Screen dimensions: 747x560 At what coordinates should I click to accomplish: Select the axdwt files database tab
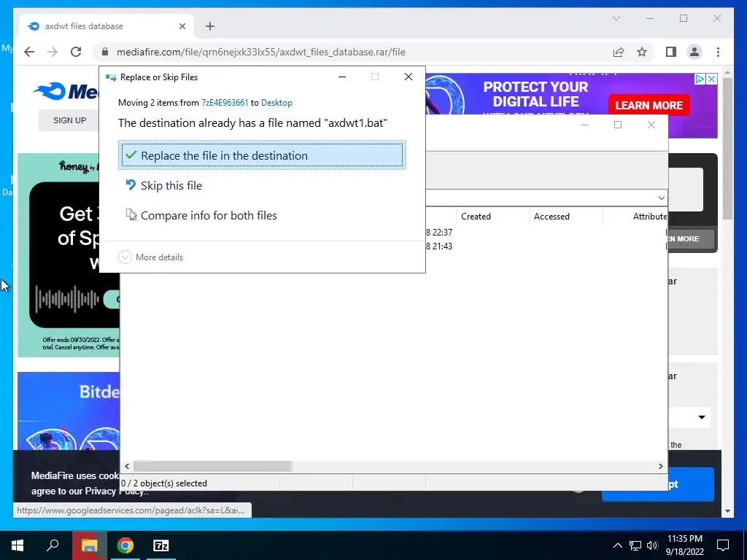107,26
